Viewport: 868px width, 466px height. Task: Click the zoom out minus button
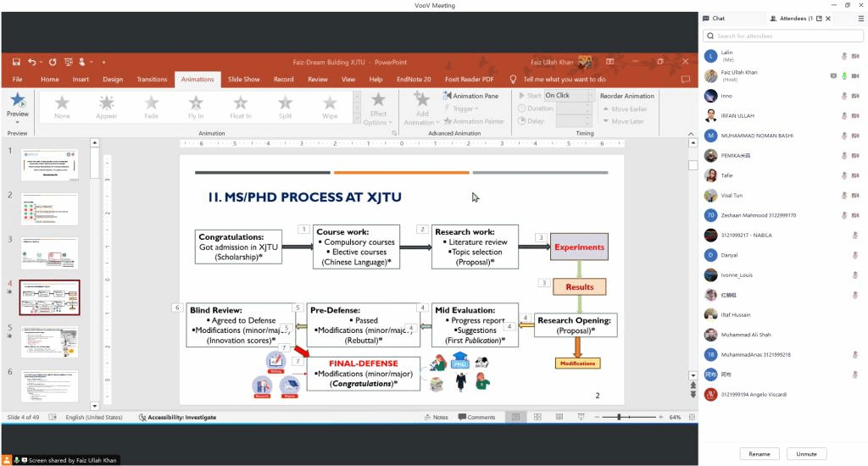point(597,417)
